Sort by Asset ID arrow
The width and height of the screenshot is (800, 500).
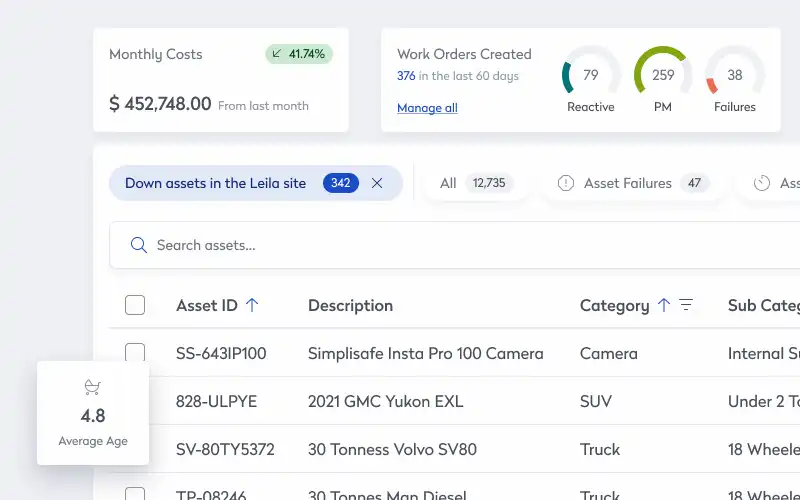click(252, 305)
